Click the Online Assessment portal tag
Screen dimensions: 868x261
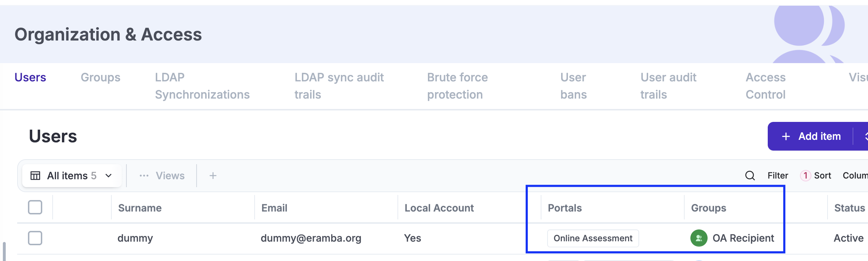click(593, 238)
